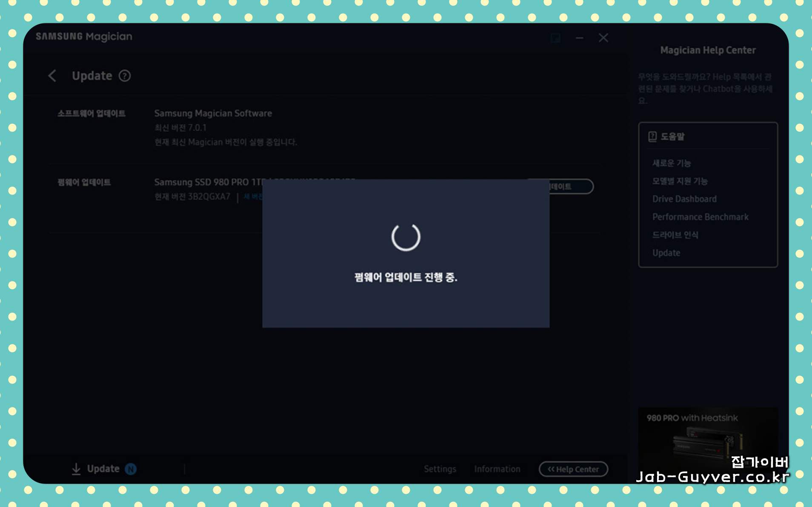Click the 980 PRO with Heatsink banner
The height and width of the screenshot is (507, 812).
708,443
